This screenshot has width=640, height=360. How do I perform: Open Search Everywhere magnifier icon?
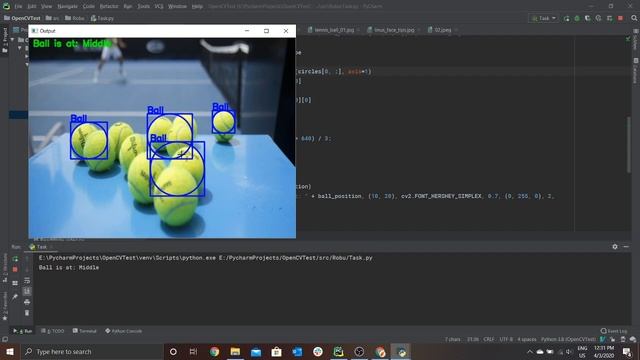pos(634,18)
